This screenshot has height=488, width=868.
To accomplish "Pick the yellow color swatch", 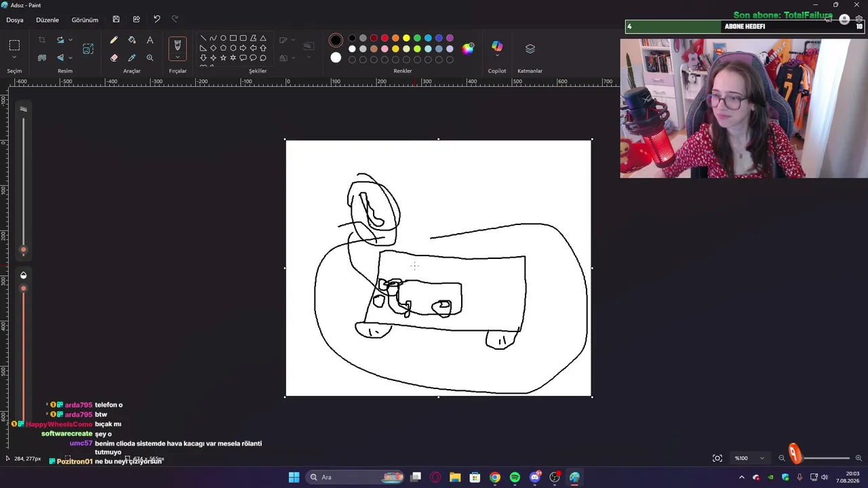I will click(406, 38).
